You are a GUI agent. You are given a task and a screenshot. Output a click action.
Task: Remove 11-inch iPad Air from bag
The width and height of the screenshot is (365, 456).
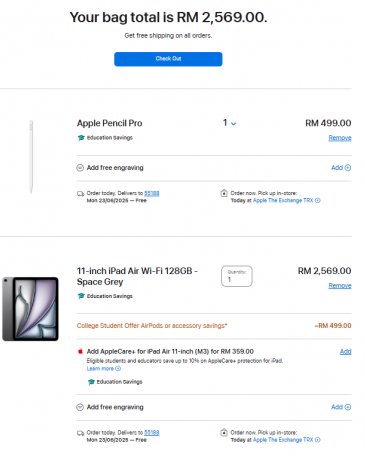(340, 286)
